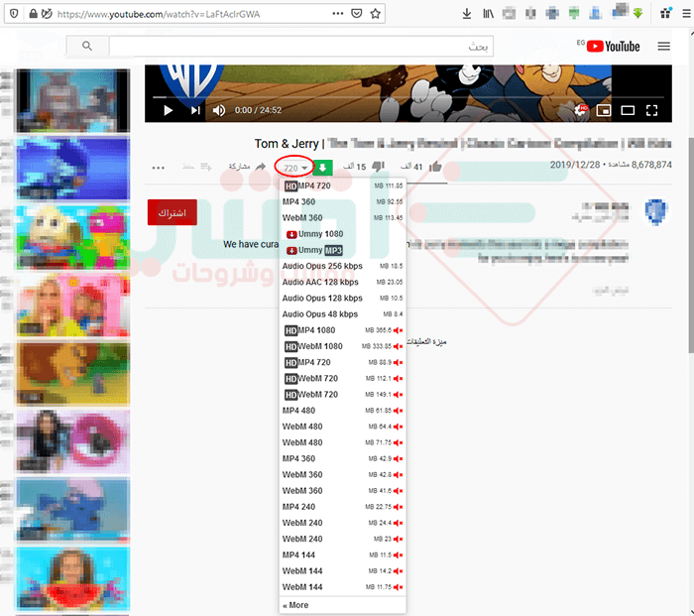View site security lock info

point(33,14)
